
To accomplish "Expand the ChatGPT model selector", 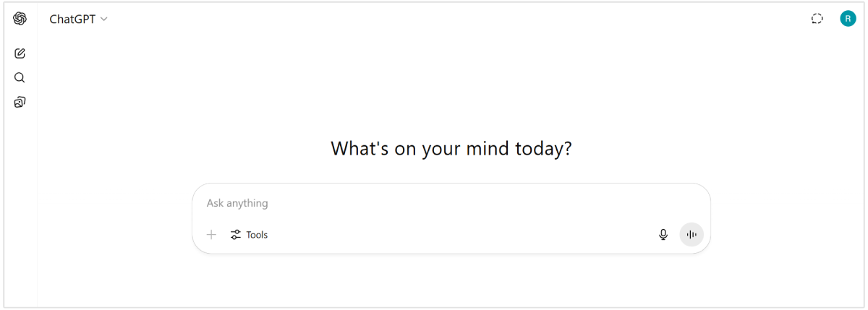I will click(78, 20).
